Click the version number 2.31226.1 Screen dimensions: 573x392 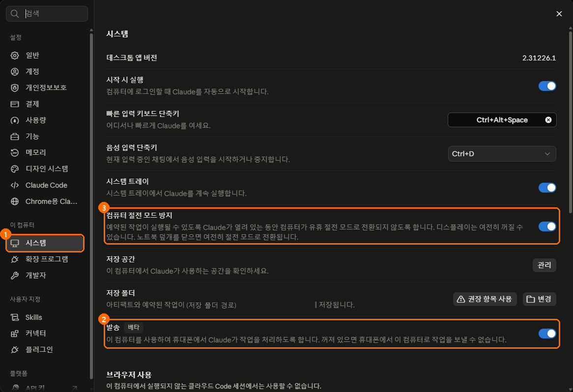(539, 58)
